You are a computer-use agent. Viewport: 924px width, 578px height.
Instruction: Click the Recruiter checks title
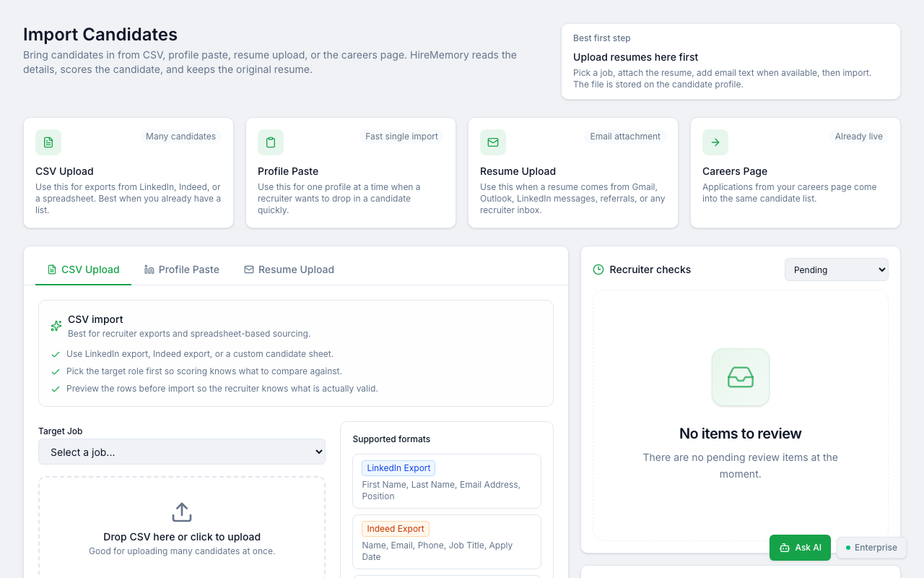click(650, 269)
